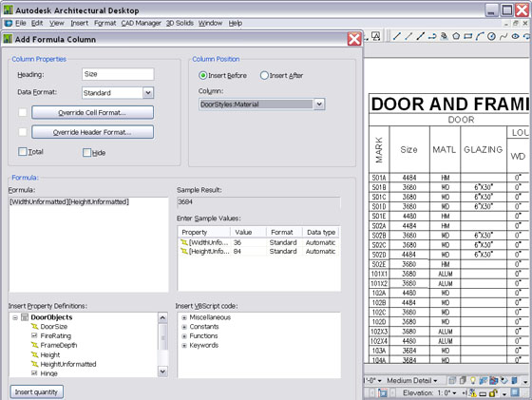
Task: Click the tag icon in status bar
Action: (504, 380)
